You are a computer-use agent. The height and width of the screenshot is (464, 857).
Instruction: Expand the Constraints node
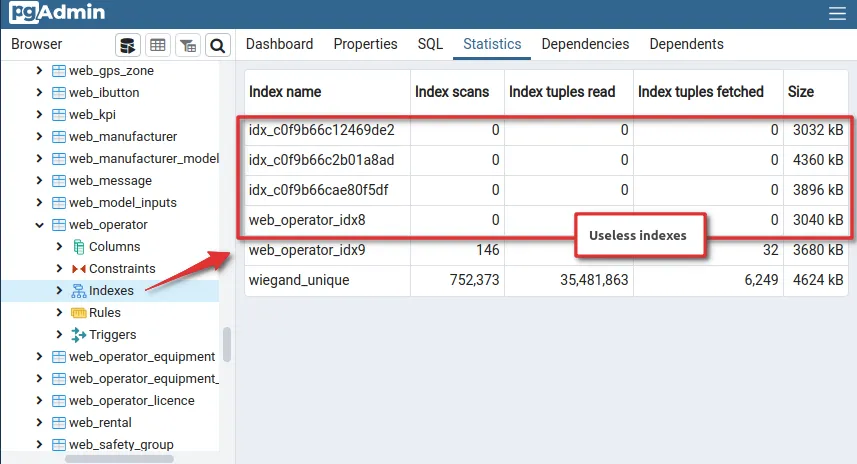point(59,268)
